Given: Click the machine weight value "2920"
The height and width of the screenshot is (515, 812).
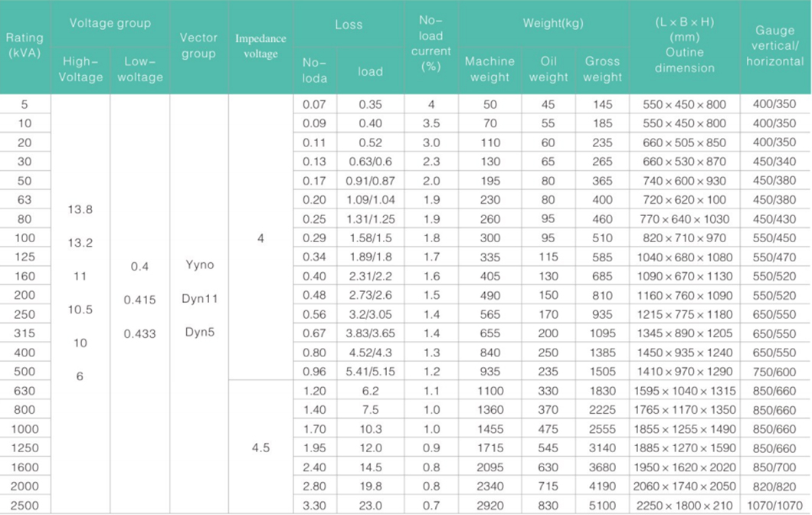Looking at the screenshot, I should [x=490, y=505].
